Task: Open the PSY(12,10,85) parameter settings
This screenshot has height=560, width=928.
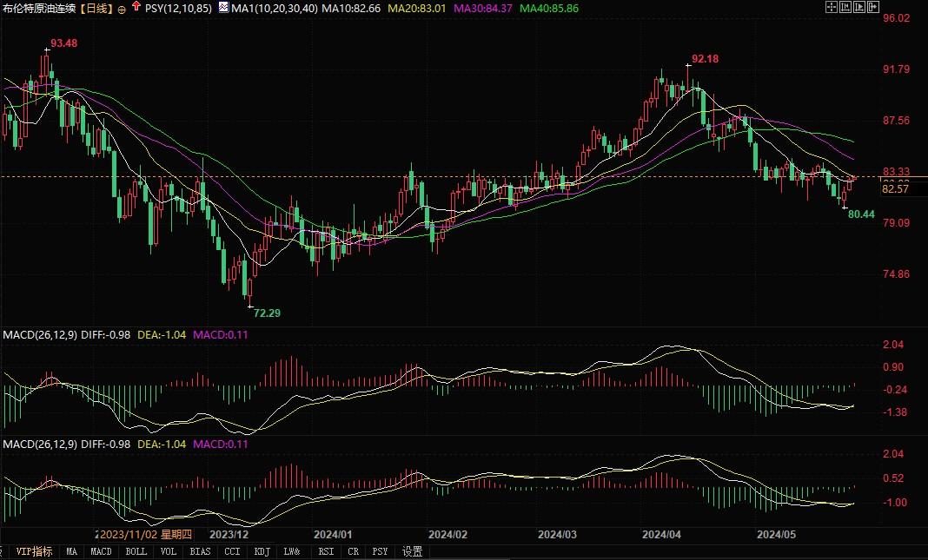Action: click(x=177, y=7)
